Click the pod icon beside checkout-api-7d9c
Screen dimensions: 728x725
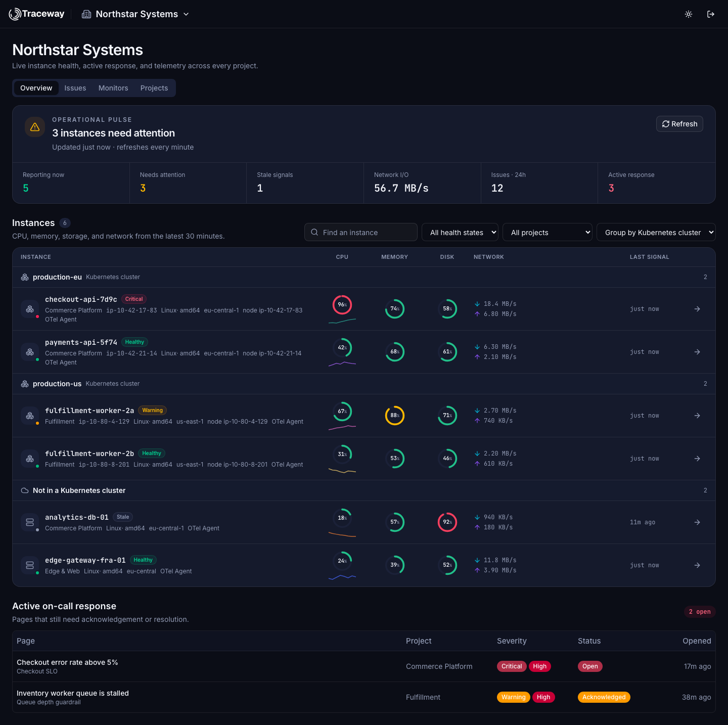pyautogui.click(x=30, y=309)
